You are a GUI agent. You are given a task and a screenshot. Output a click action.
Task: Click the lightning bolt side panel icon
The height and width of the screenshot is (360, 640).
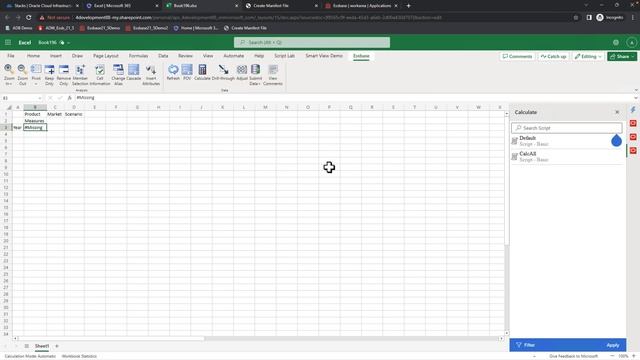point(633,110)
